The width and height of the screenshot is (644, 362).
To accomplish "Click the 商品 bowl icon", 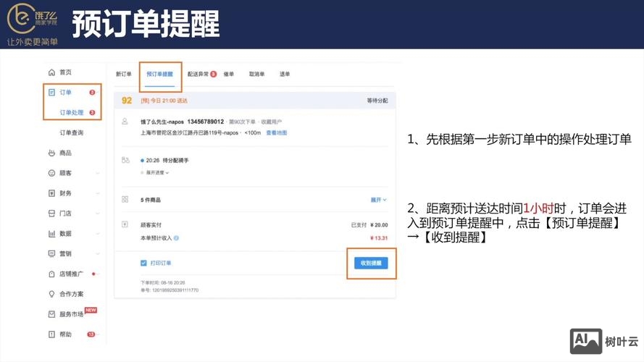I will [x=51, y=153].
